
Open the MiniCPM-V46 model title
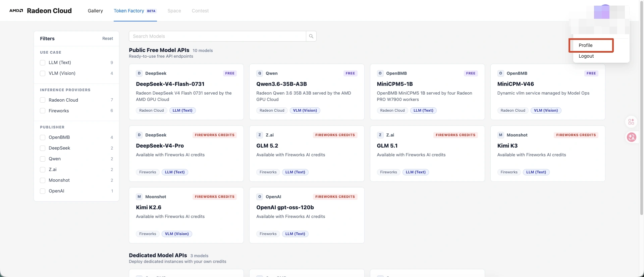click(x=516, y=84)
